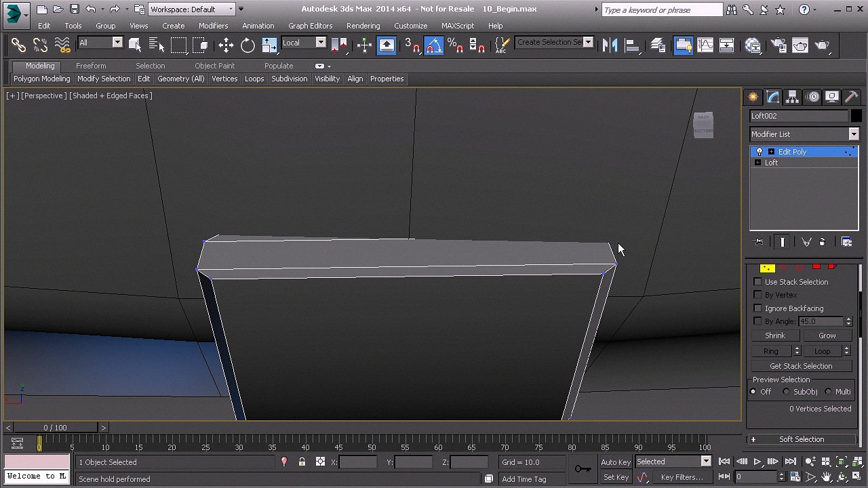Toggle the selection lock icon
This screenshot has height=488, width=868.
tap(302, 462)
